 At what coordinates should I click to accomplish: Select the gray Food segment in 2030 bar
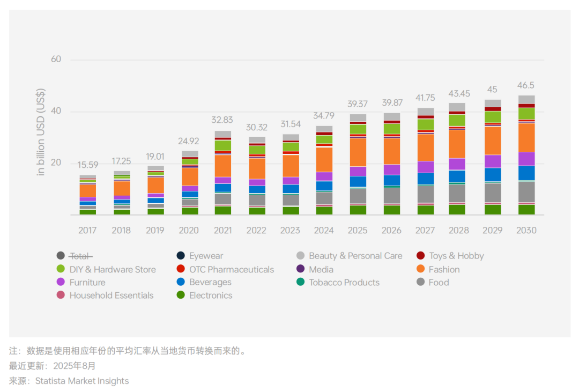(x=526, y=192)
